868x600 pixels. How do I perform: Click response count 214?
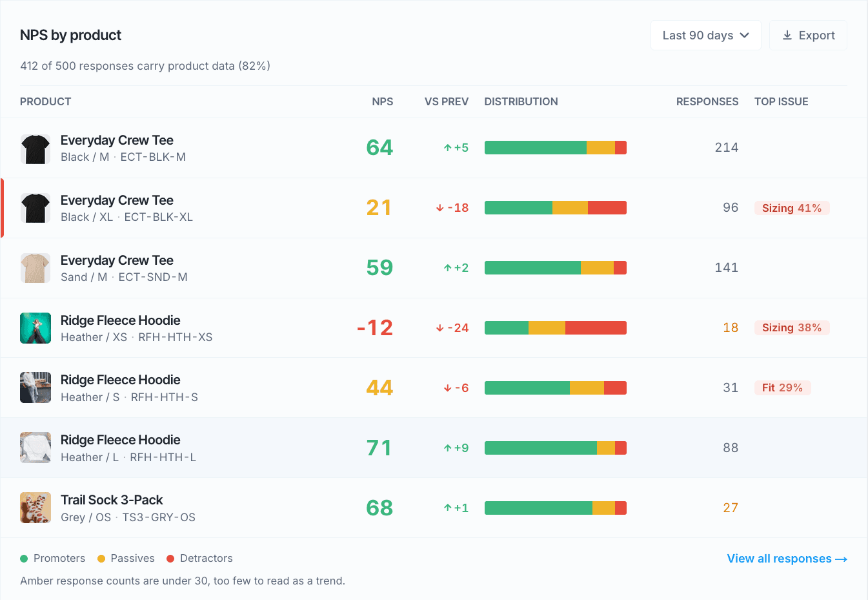point(727,147)
